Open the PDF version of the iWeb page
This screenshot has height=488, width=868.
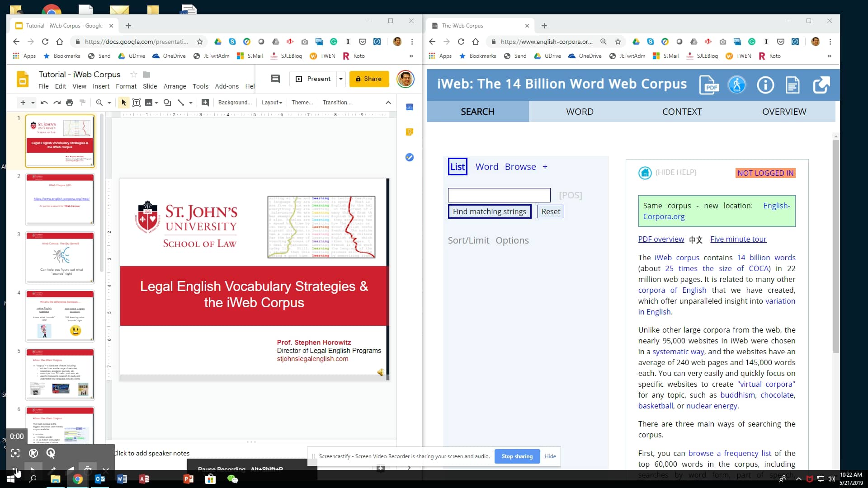click(709, 84)
